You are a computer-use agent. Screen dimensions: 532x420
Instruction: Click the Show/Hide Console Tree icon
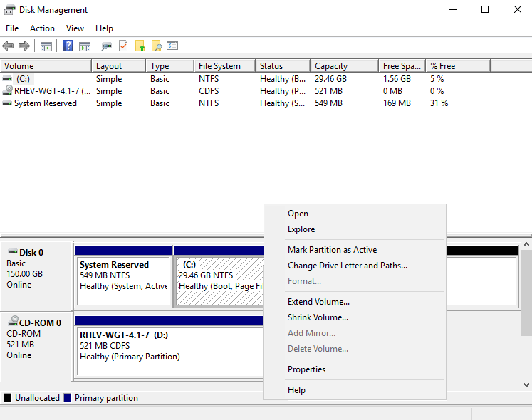(46, 46)
